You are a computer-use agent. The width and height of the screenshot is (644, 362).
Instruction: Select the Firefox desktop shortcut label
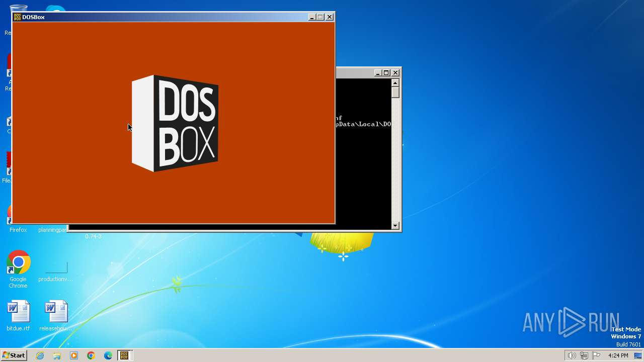[18, 230]
